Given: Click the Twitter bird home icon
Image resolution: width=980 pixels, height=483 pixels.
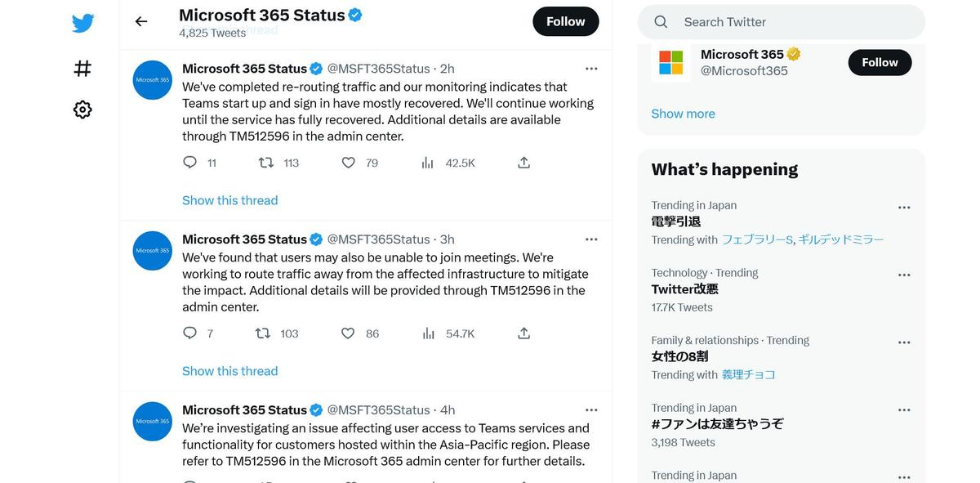Looking at the screenshot, I should coord(82,24).
